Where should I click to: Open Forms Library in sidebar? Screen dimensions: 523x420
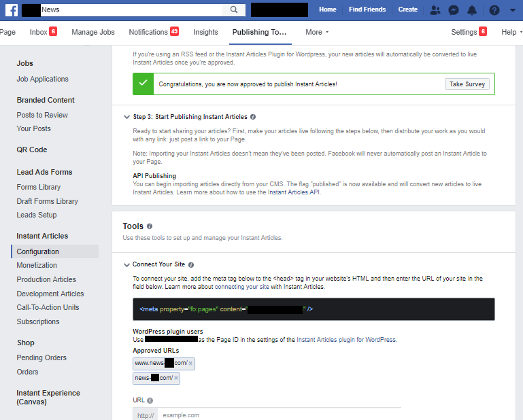[39, 187]
